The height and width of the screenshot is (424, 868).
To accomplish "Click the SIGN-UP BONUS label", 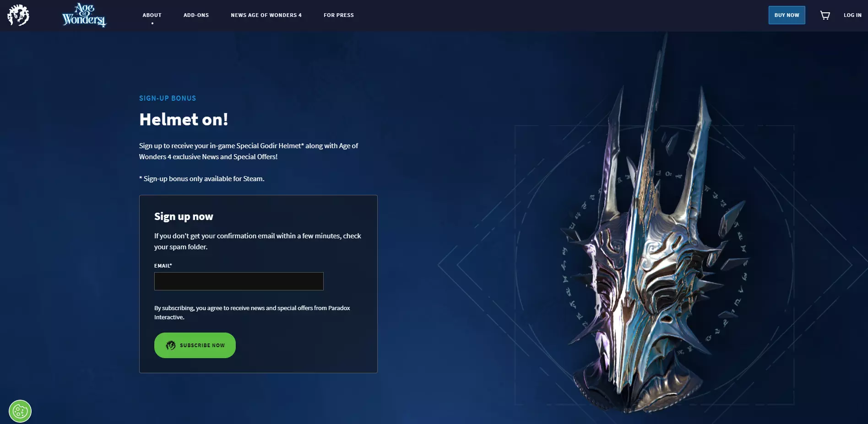I will tap(168, 98).
